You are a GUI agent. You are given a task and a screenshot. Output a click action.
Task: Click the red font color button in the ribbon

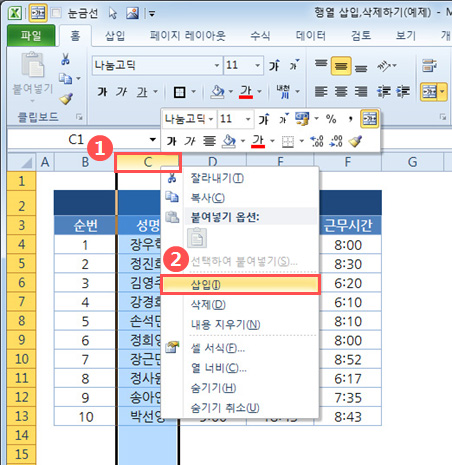[246, 92]
